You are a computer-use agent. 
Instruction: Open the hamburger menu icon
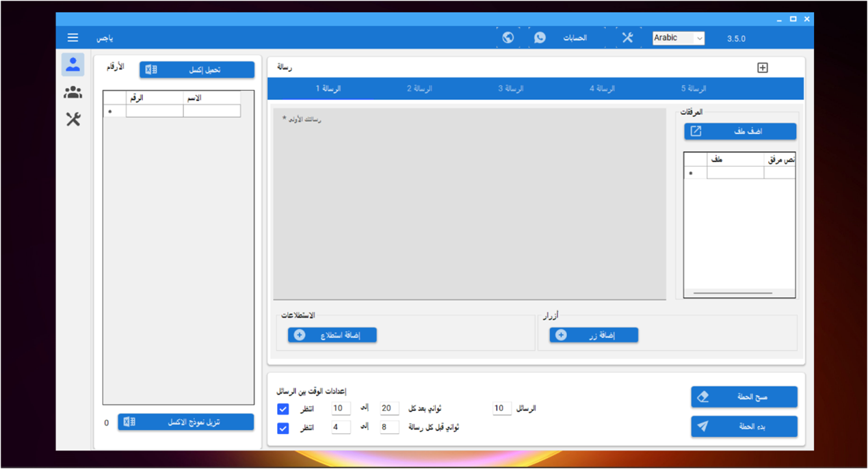pos(73,38)
